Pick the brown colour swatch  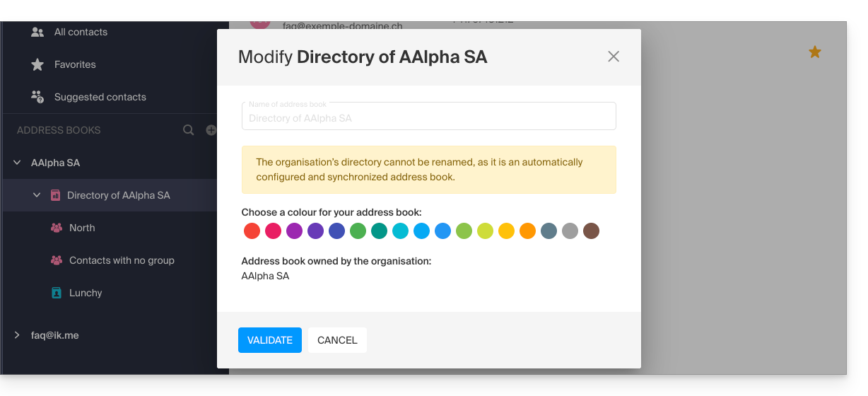(x=592, y=231)
